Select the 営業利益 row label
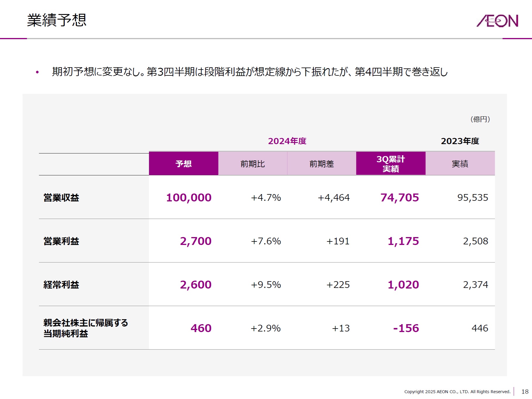This screenshot has width=532, height=399. tap(61, 241)
